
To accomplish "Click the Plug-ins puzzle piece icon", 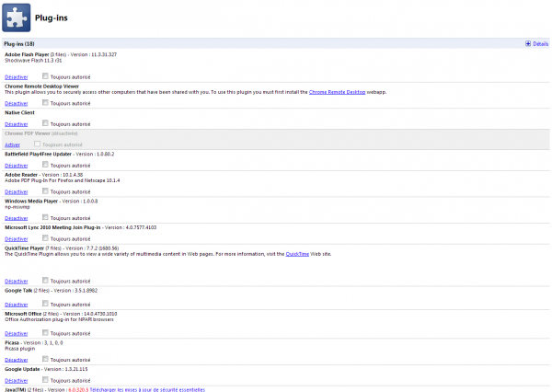I will pyautogui.click(x=17, y=18).
